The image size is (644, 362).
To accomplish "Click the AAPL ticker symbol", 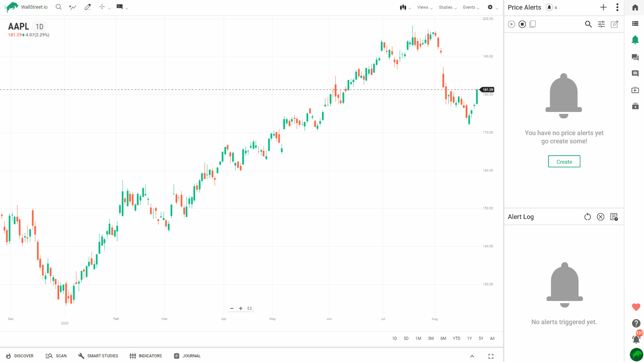I will tap(19, 26).
